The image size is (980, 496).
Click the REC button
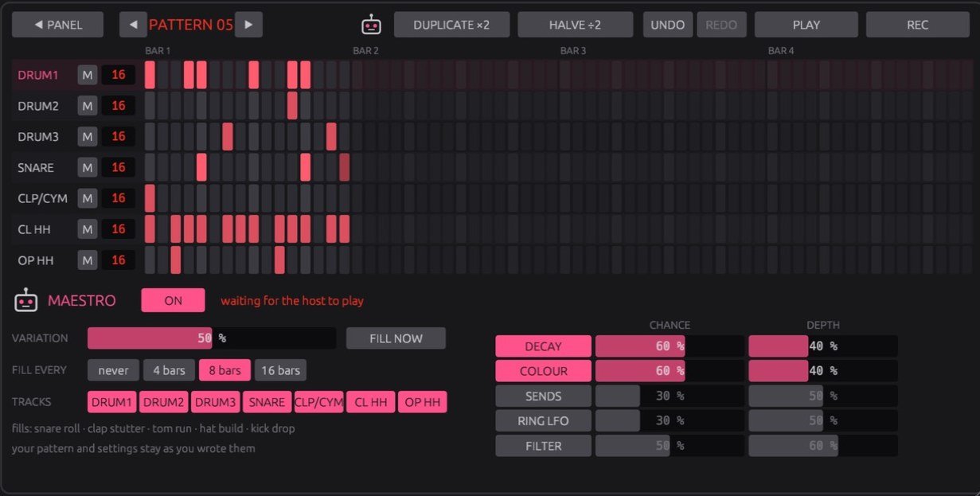917,25
